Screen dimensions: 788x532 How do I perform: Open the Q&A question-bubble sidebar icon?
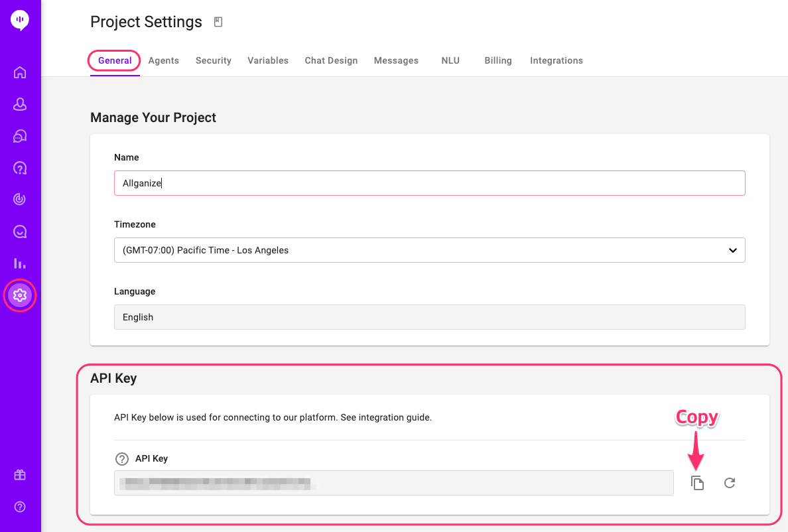(20, 168)
